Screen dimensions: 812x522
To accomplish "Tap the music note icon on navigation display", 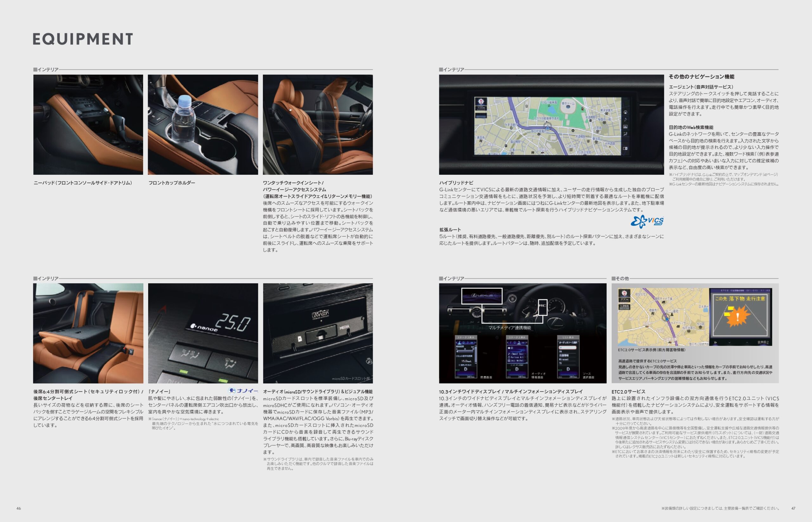I will point(625,119).
